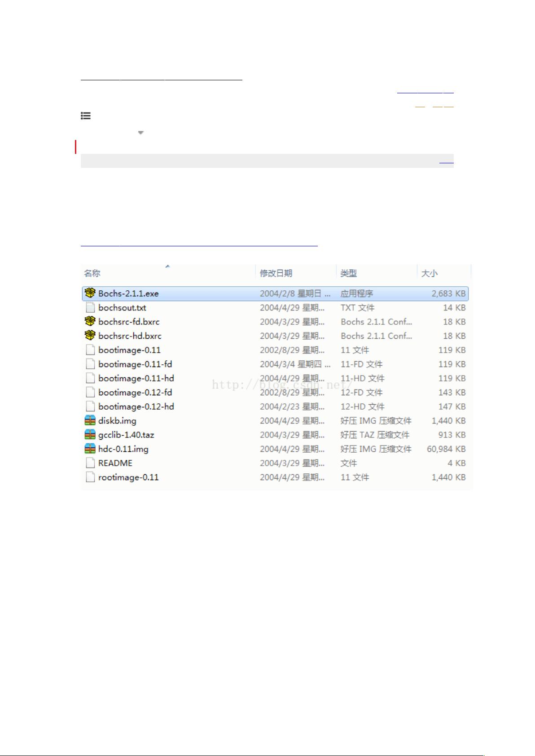Image resolution: width=535 pixels, height=756 pixels.
Task: Select file name bootimage-0.11-fd
Action: click(135, 364)
